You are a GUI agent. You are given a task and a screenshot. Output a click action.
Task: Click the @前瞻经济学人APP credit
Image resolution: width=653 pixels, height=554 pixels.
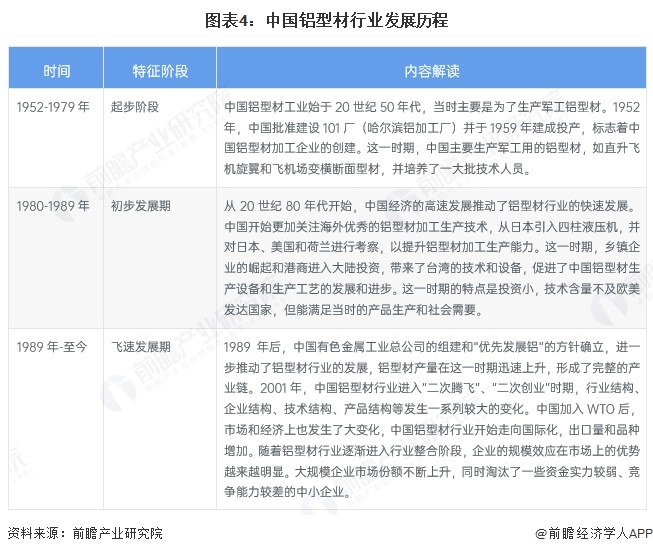[x=594, y=533]
